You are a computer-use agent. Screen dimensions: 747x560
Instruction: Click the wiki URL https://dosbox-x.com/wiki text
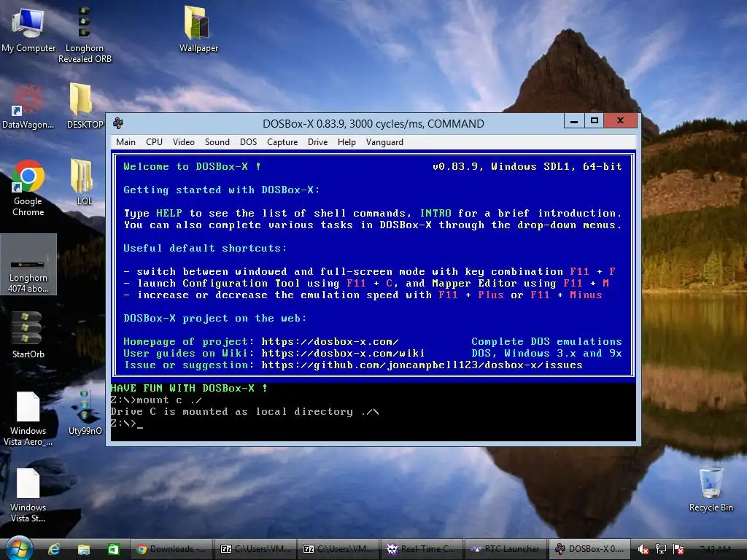click(x=343, y=354)
